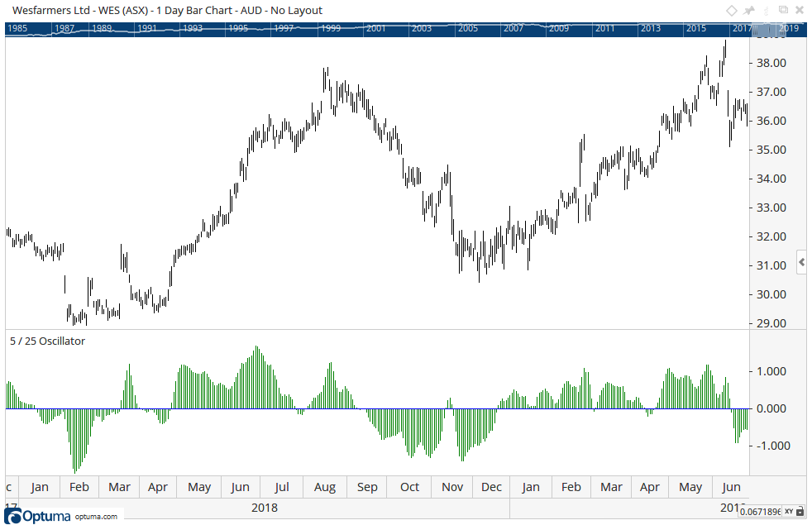Jump to 1989 in the year navigator
The image size is (812, 525).
pos(102,28)
